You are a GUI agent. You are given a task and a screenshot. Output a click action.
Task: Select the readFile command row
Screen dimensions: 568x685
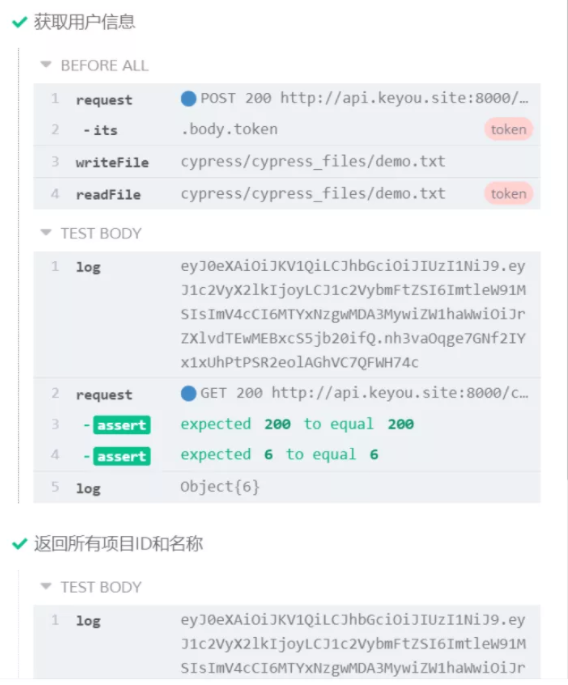287,194
